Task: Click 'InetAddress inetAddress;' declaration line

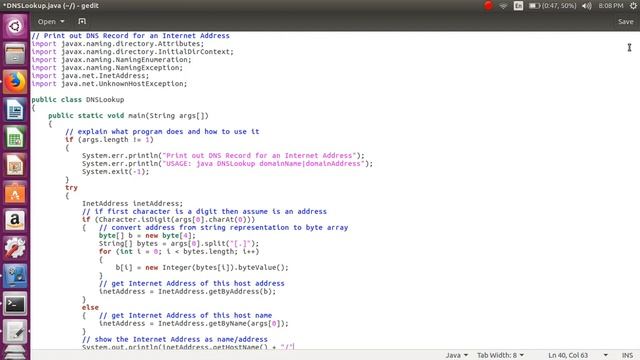Action: point(132,203)
